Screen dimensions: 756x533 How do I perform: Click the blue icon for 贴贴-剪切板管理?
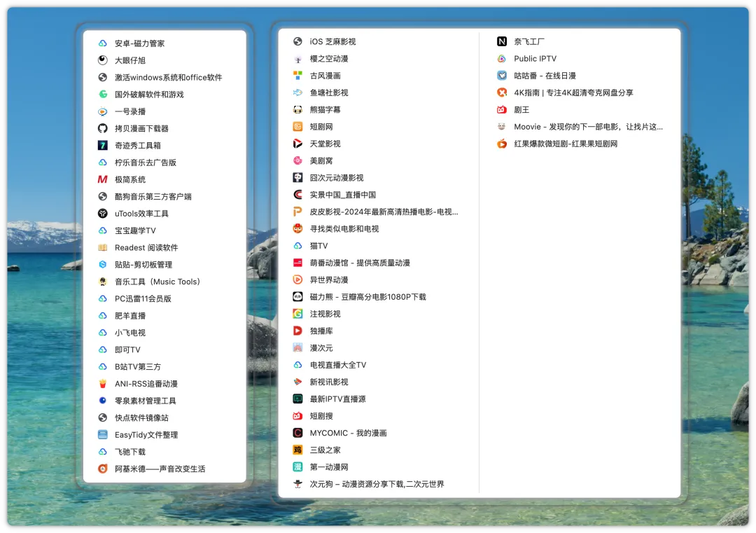pos(103,264)
